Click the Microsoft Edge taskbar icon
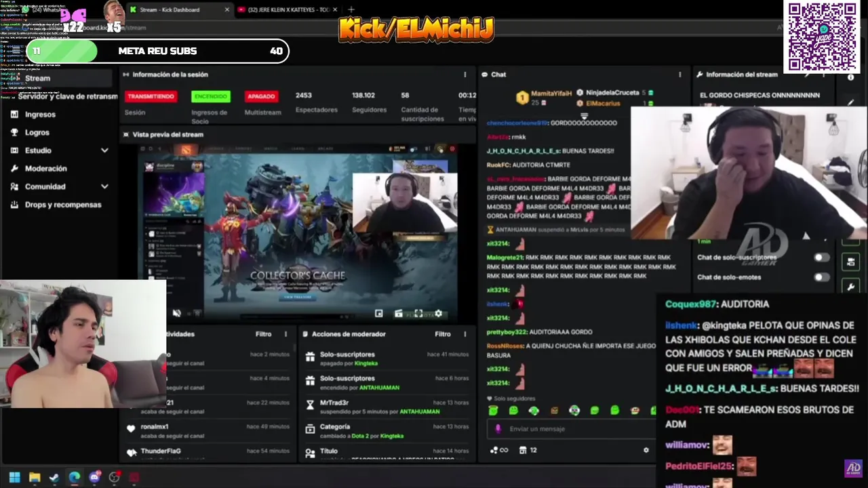 click(74, 477)
